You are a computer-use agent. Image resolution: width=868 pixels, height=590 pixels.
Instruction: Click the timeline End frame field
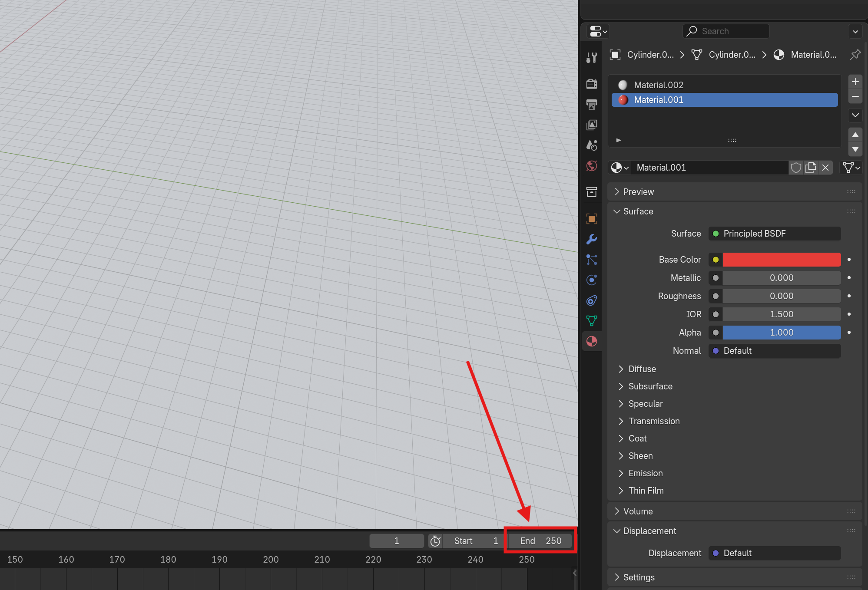click(540, 541)
